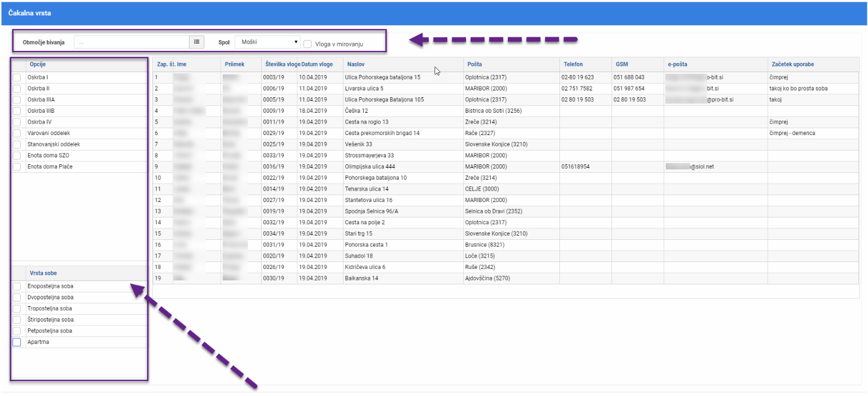
Task: Click the 'takoj ko bo prosta soba' cell
Action: (798, 89)
